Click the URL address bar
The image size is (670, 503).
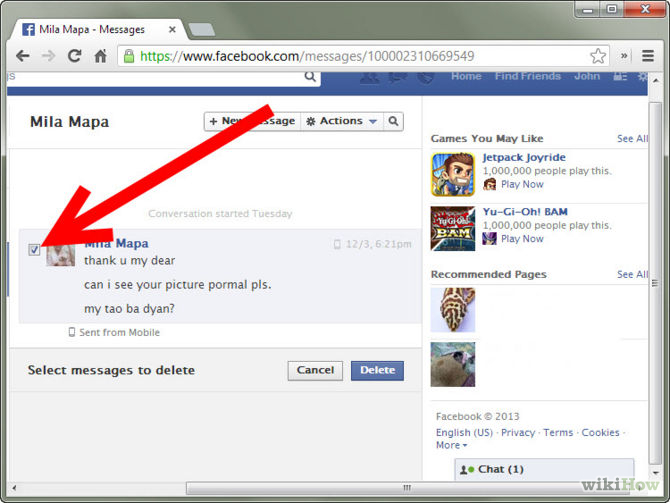360,56
